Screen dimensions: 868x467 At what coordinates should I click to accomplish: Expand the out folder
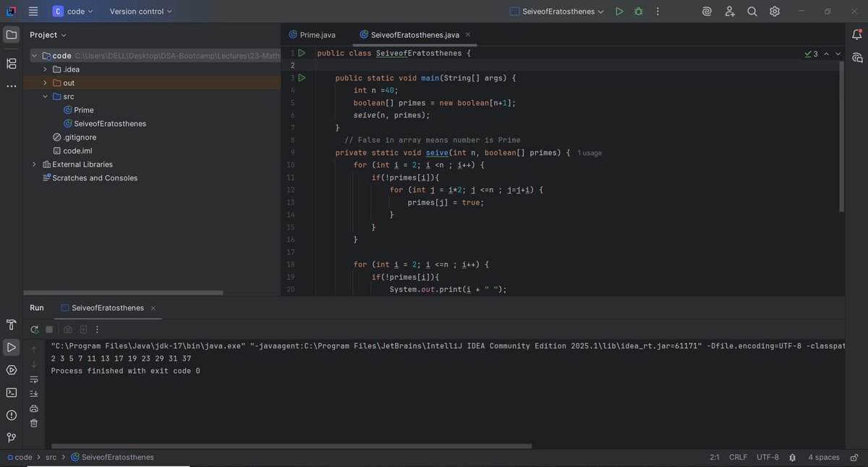[x=45, y=83]
